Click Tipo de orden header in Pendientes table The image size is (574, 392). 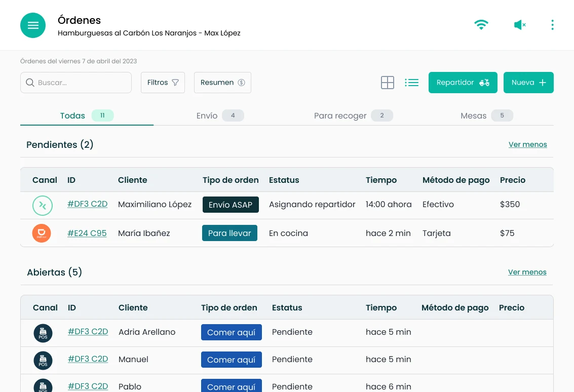(x=231, y=180)
